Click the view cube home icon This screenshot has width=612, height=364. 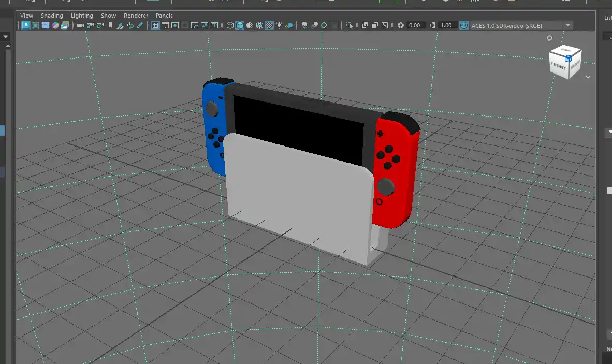[549, 38]
